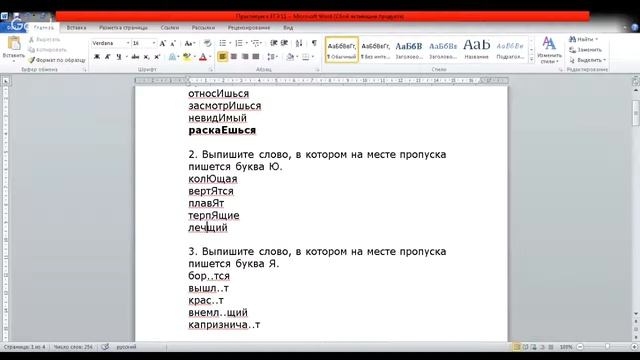
Task: Click the Align Right icon
Action: [x=245, y=57]
